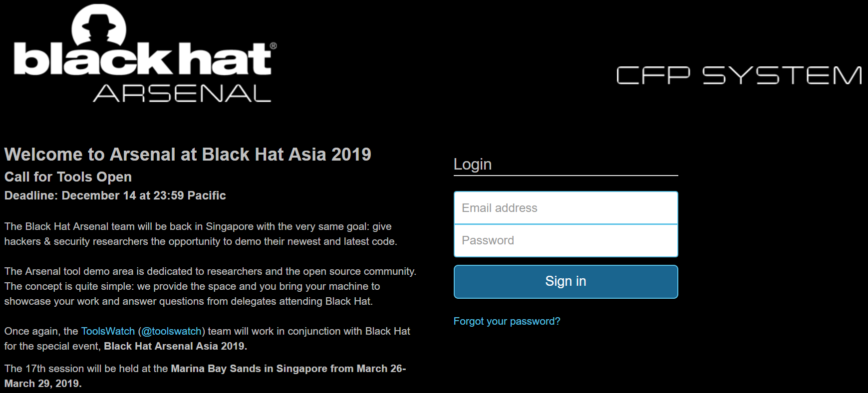
Task: Click the registered trademark symbol near logo
Action: coord(273,45)
